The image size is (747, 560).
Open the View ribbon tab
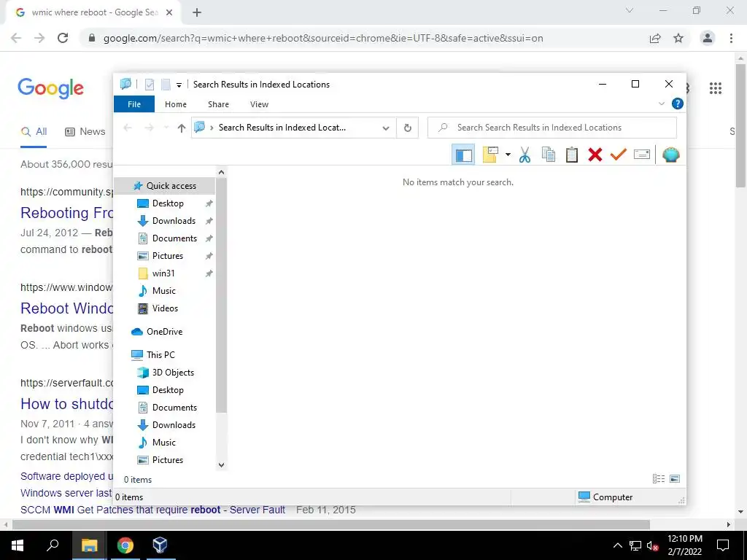coord(259,104)
